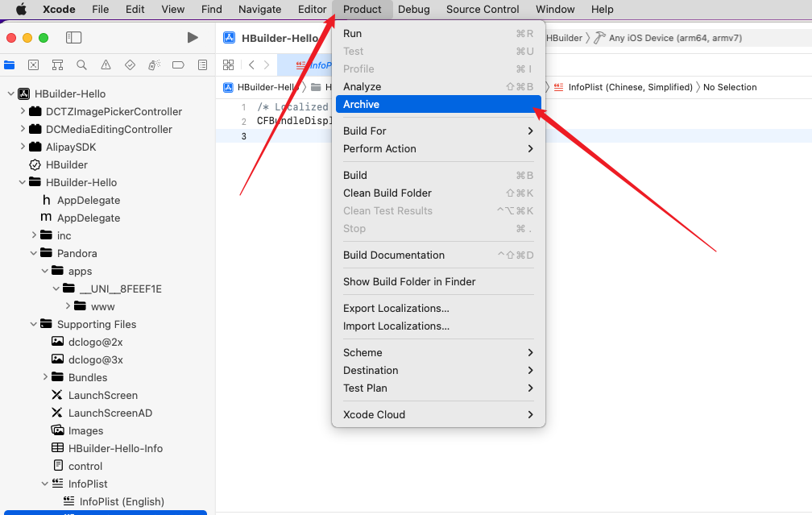This screenshot has width=812, height=515.
Task: Open the Find navigator magnifier icon
Action: (x=81, y=65)
